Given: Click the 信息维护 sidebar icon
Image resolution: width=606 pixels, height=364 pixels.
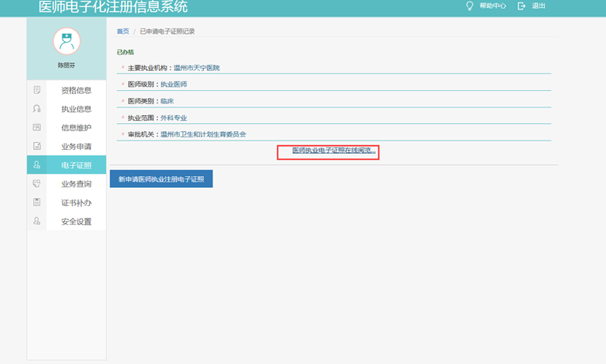Looking at the screenshot, I should [x=36, y=127].
